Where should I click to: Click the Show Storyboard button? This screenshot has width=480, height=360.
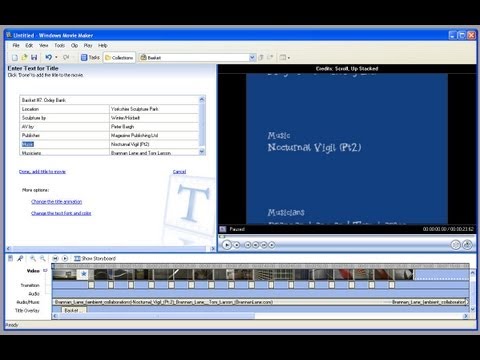95,258
